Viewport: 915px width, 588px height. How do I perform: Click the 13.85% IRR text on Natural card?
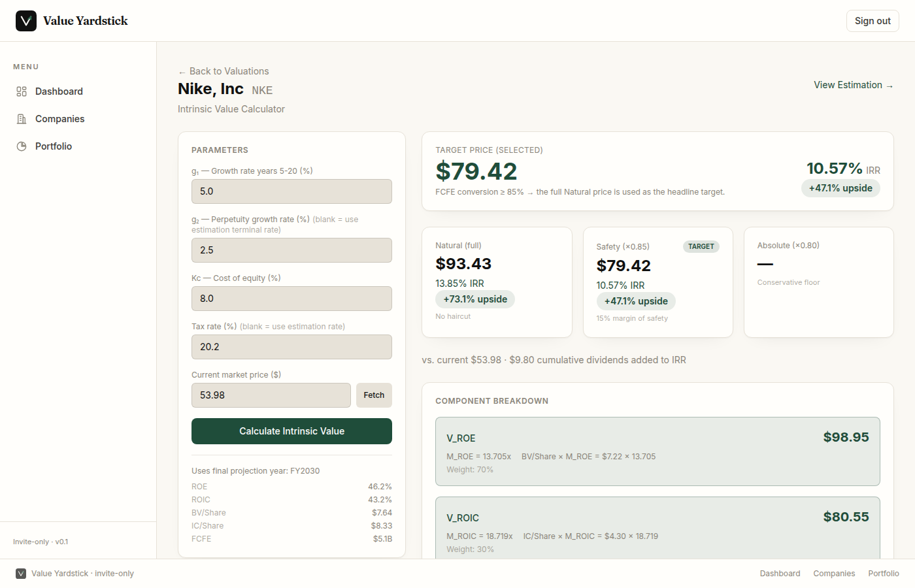pyautogui.click(x=459, y=284)
